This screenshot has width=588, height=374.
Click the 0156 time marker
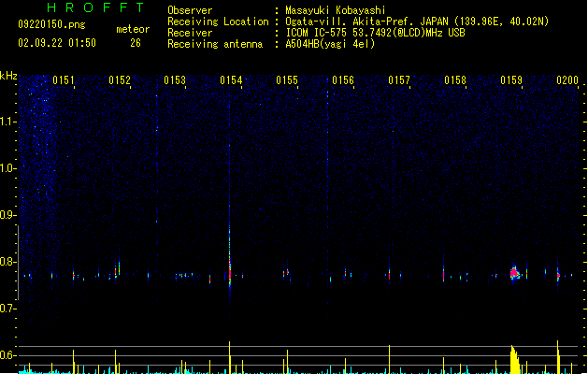click(343, 80)
